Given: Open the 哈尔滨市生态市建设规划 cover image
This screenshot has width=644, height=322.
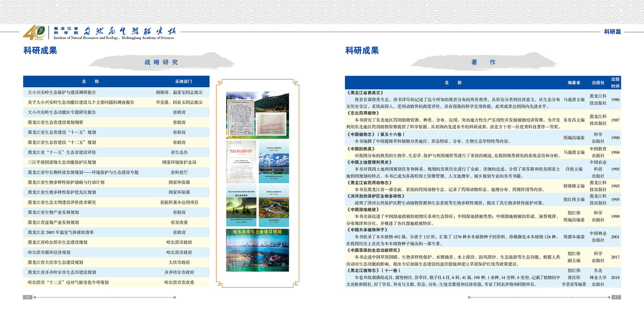Looking at the screenshot, I should tap(257, 250).
